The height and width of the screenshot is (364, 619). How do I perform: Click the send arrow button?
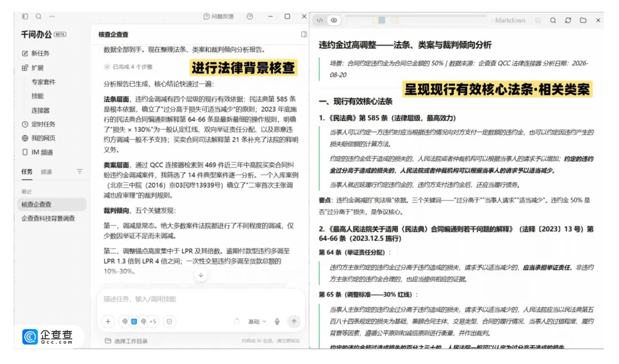(293, 322)
